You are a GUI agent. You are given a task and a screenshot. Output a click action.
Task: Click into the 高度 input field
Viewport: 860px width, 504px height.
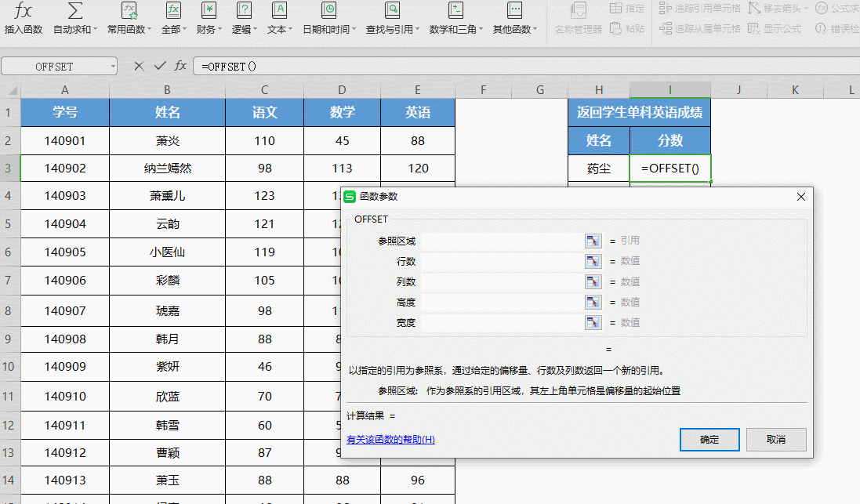tap(503, 303)
